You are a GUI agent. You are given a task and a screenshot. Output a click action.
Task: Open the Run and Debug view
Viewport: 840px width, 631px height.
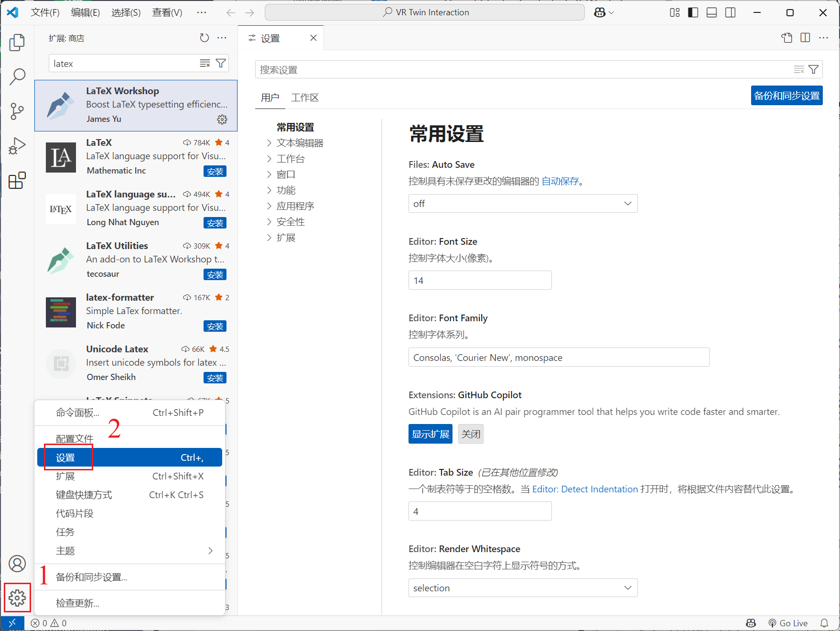(17, 146)
